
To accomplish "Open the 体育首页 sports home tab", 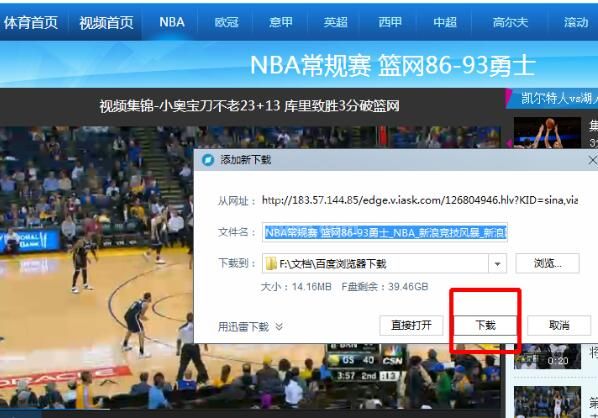I will [31, 23].
